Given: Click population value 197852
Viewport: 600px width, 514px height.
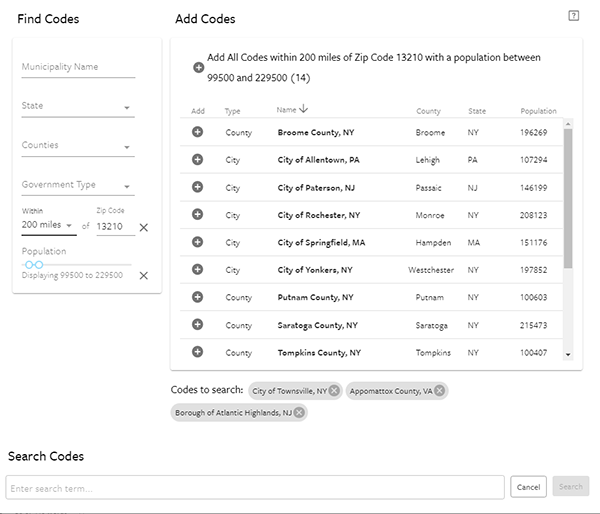Looking at the screenshot, I should (533, 270).
